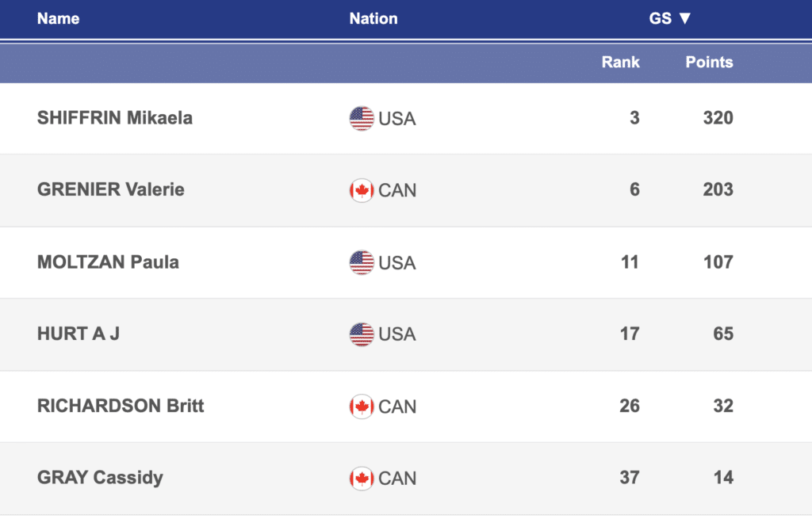Click RICHARDSON Britt name

click(121, 406)
